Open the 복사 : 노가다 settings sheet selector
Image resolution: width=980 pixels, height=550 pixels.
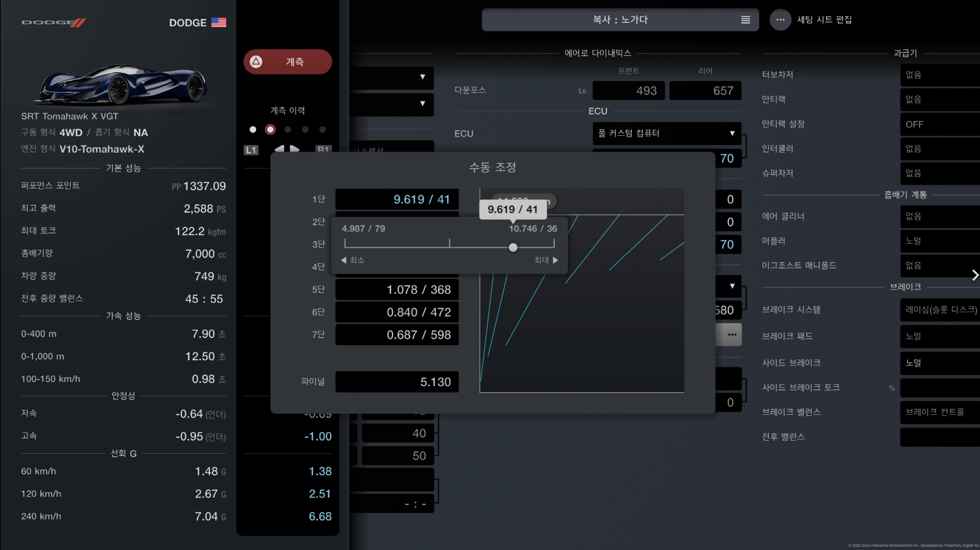(x=621, y=20)
